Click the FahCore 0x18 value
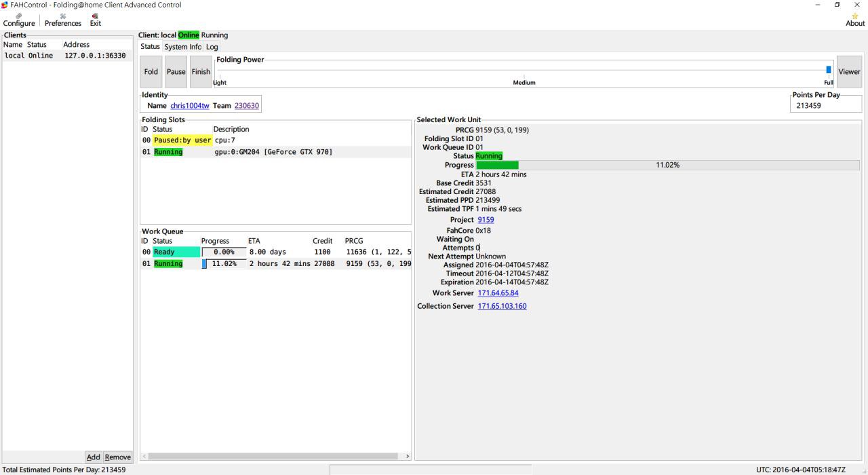The image size is (868, 475). tap(484, 231)
